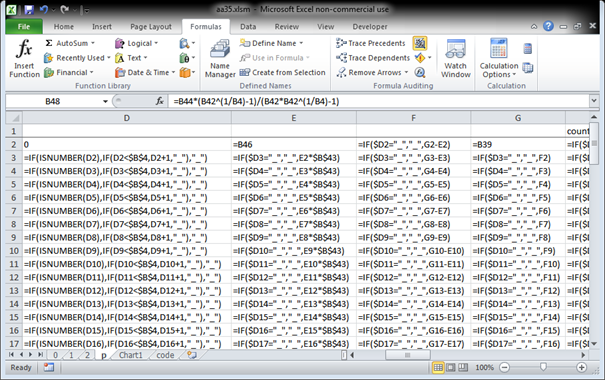Click the Select All corner button
This screenshot has height=380, width=605.
click(15, 118)
